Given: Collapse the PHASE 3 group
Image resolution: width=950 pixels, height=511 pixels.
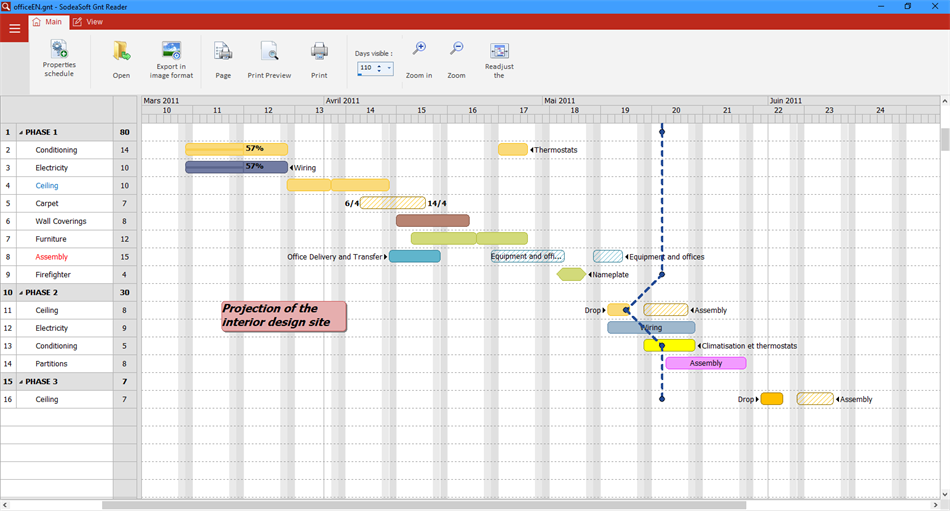Looking at the screenshot, I should (21, 382).
